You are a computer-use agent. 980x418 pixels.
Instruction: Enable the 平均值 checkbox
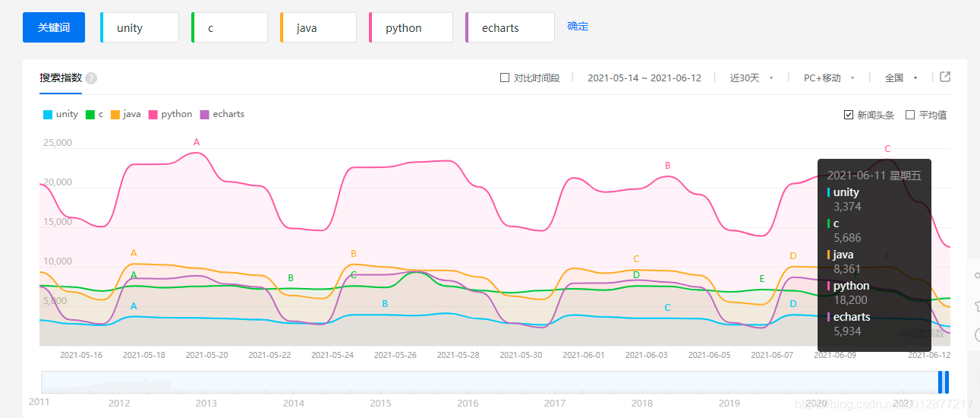click(x=910, y=115)
